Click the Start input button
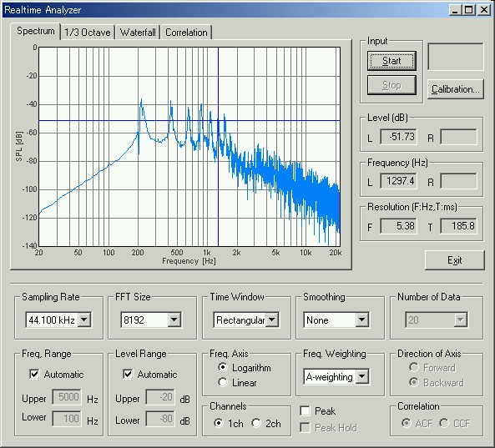495x448 pixels. click(x=391, y=61)
